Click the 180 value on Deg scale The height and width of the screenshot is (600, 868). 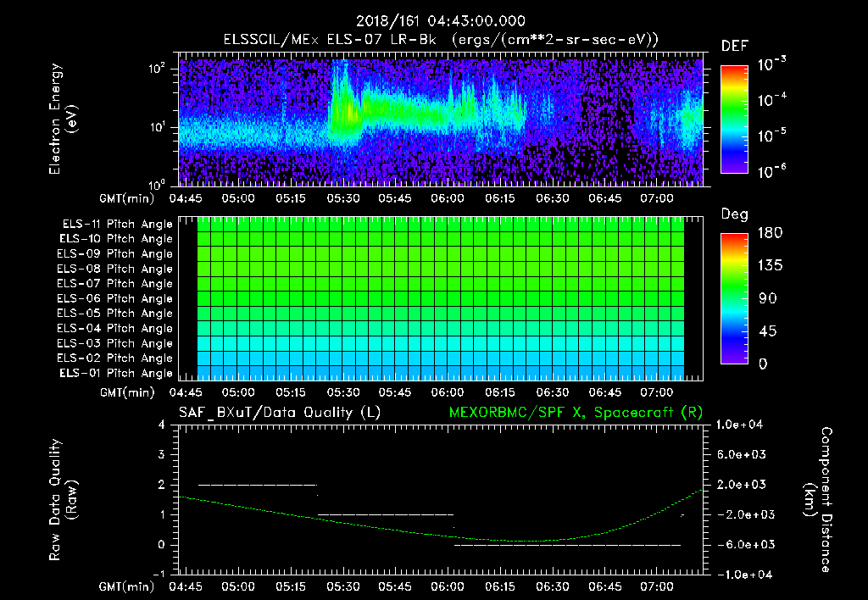pyautogui.click(x=770, y=232)
